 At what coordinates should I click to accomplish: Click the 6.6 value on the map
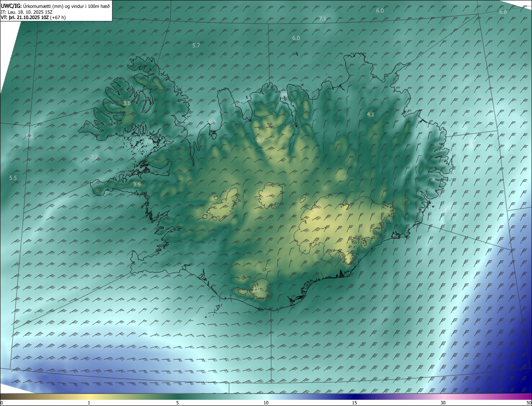pyautogui.click(x=503, y=12)
